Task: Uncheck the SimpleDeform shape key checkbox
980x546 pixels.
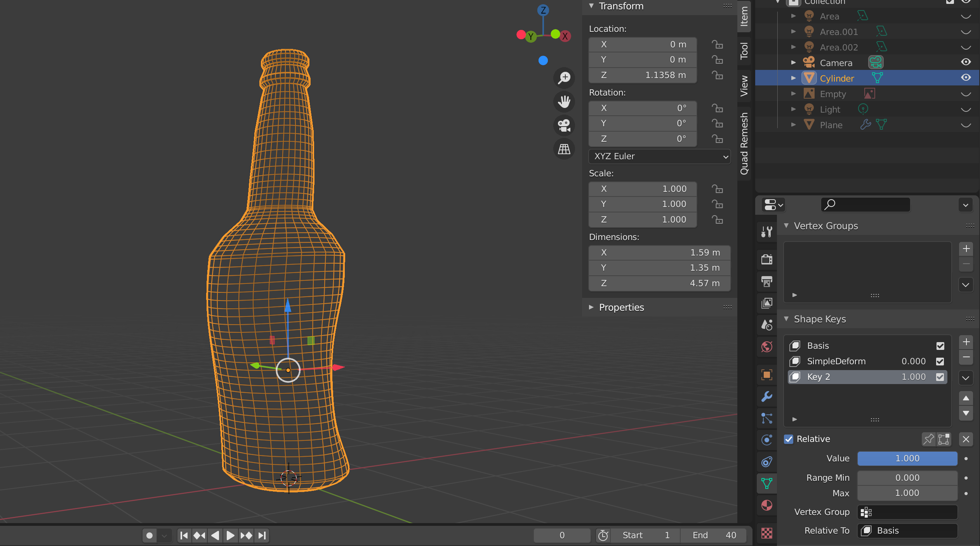Action: click(940, 362)
